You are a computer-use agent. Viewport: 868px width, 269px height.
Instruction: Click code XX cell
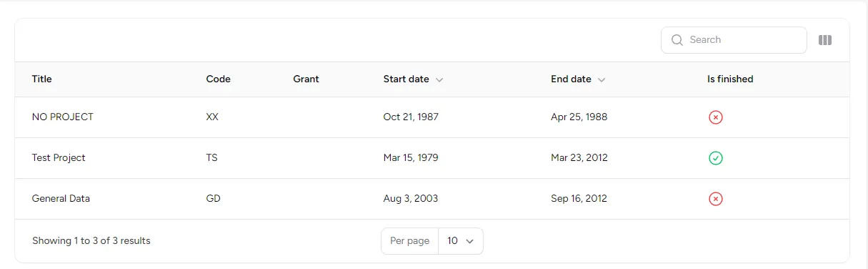click(212, 117)
